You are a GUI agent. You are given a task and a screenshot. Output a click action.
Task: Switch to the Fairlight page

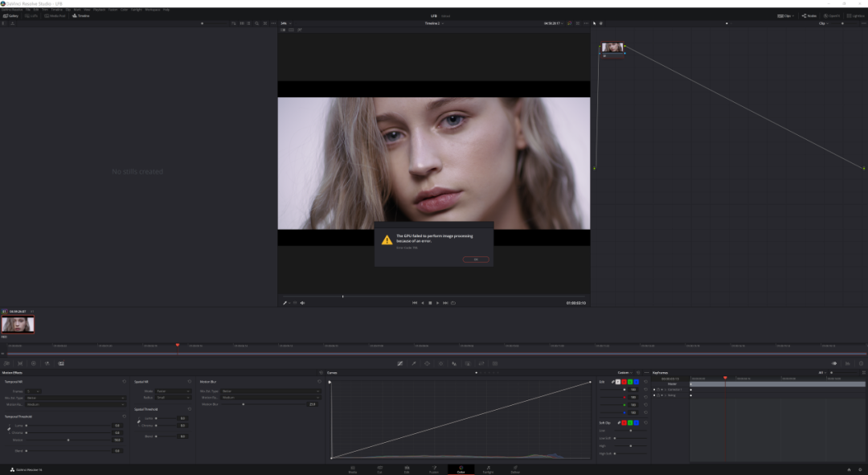tap(488, 469)
